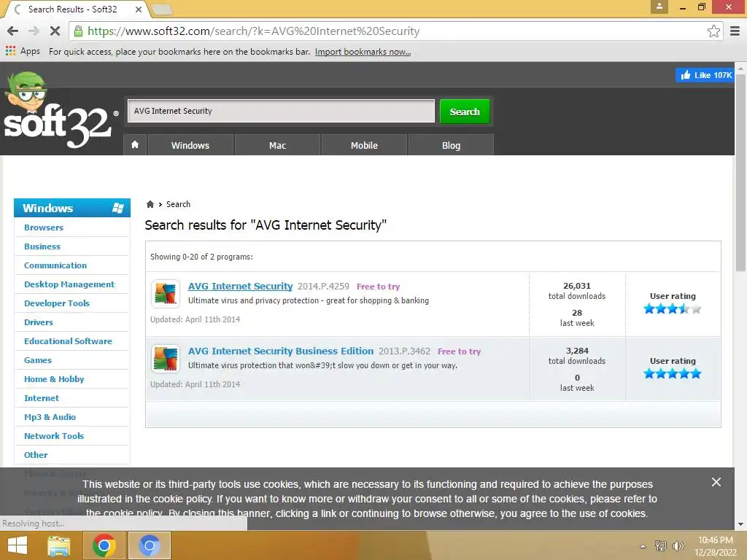
Task: Click the network tray icon
Action: pos(660,545)
